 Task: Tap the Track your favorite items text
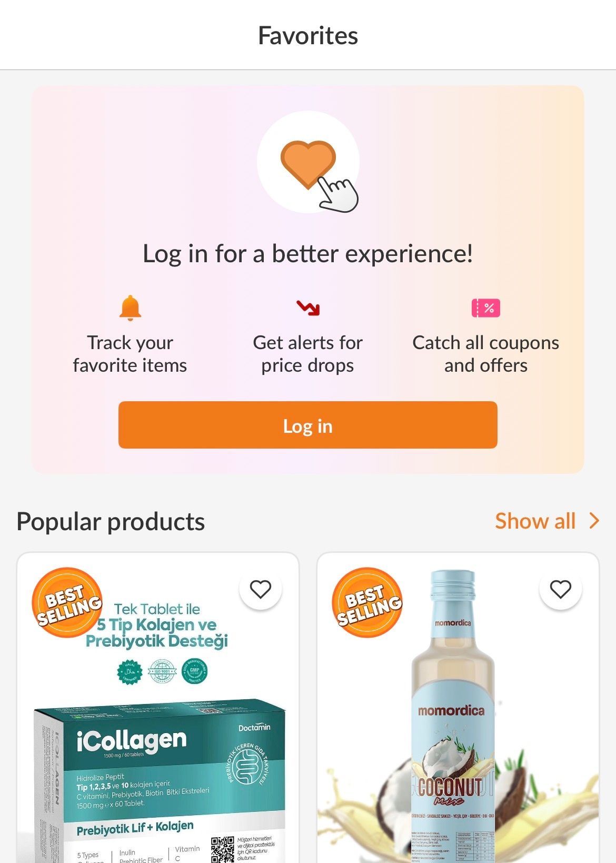(130, 354)
